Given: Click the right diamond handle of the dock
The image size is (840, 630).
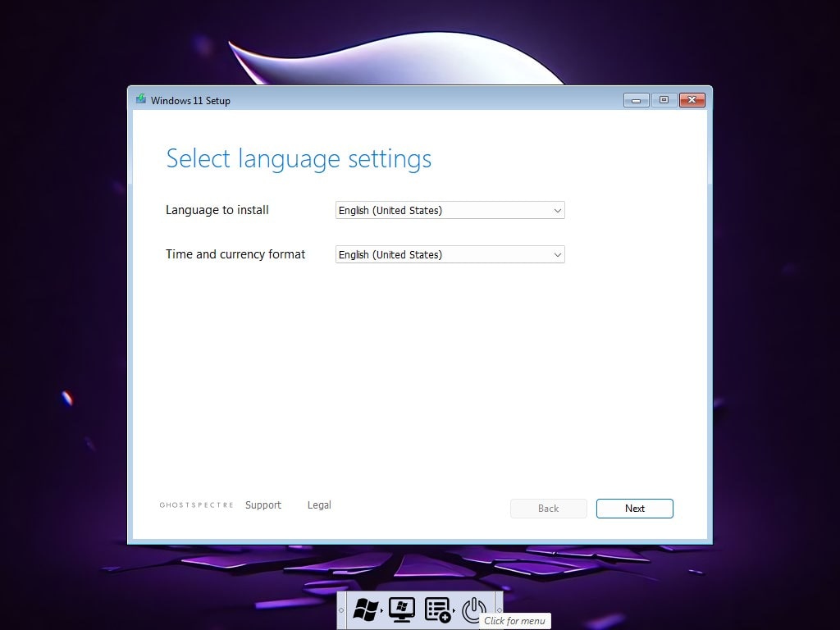Looking at the screenshot, I should click(x=500, y=610).
